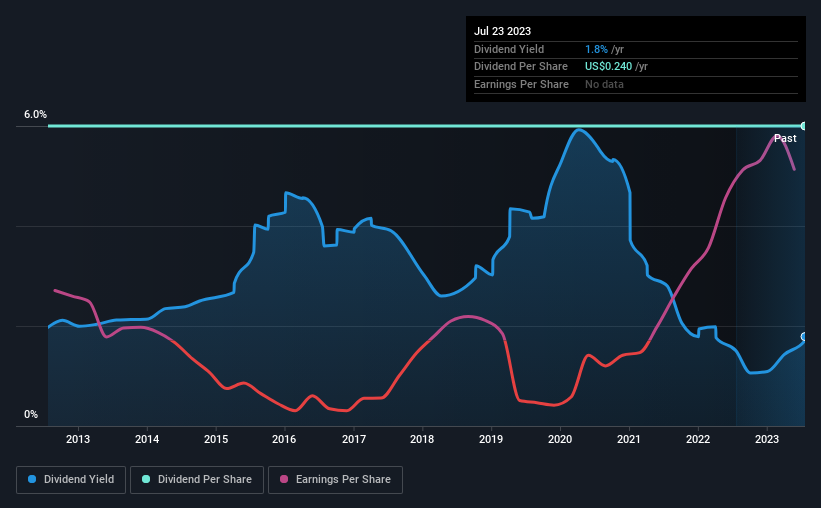Select the 2015 x-axis label
The height and width of the screenshot is (508, 821).
coord(216,439)
